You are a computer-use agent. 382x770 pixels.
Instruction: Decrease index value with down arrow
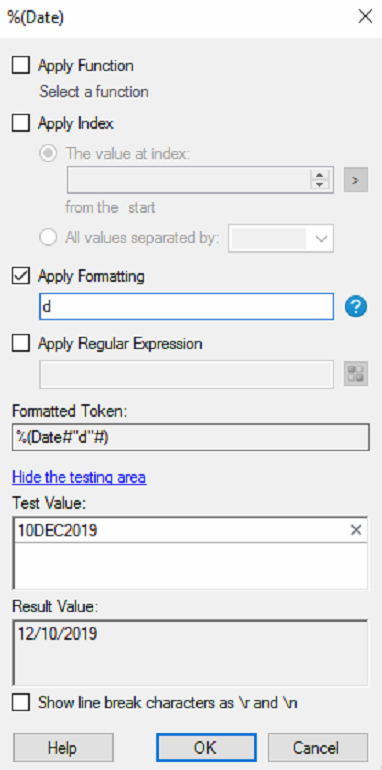tap(320, 185)
